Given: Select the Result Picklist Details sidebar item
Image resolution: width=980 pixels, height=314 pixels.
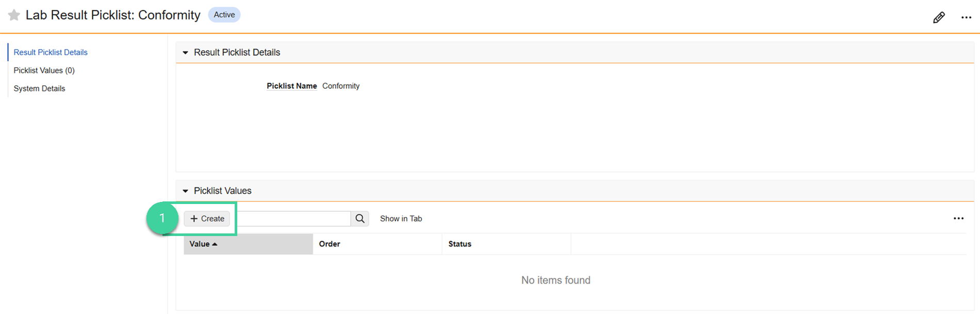Looking at the screenshot, I should click(51, 52).
